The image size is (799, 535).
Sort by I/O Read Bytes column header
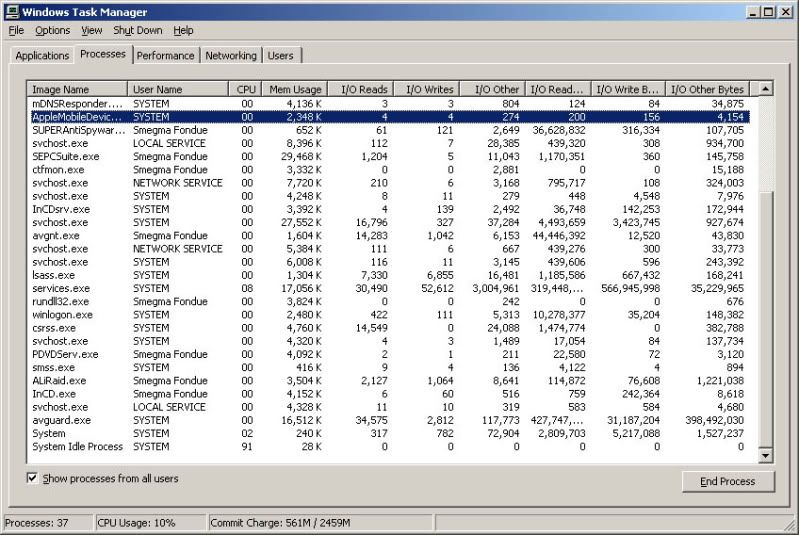click(x=558, y=89)
